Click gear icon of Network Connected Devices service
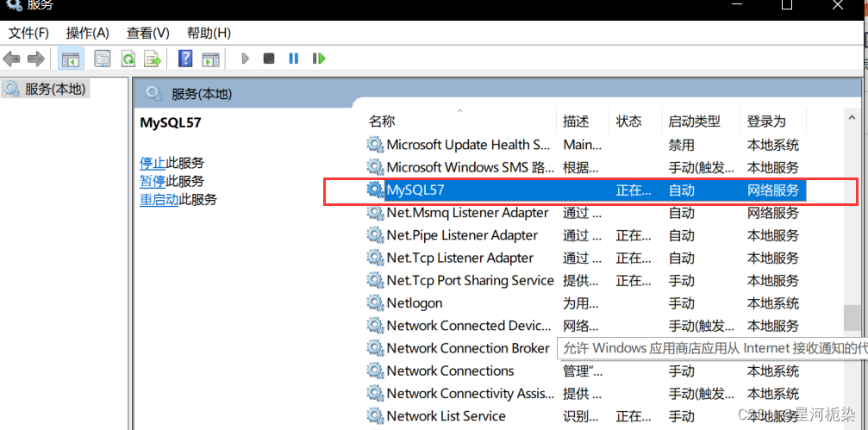 (375, 326)
